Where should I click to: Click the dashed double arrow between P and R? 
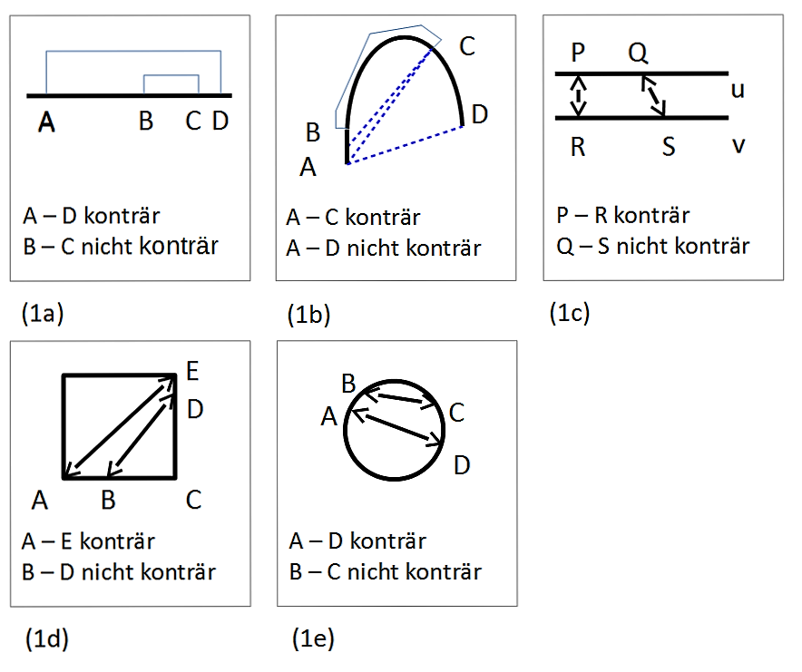tap(580, 95)
